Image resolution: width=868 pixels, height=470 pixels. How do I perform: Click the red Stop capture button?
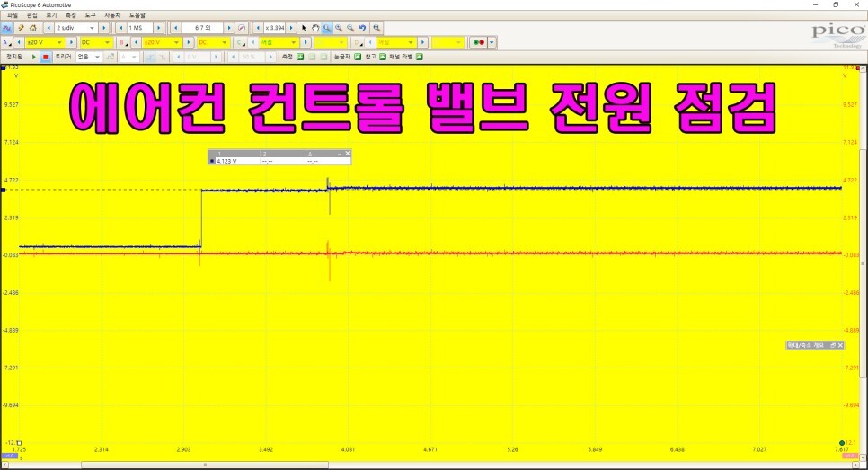click(x=45, y=57)
